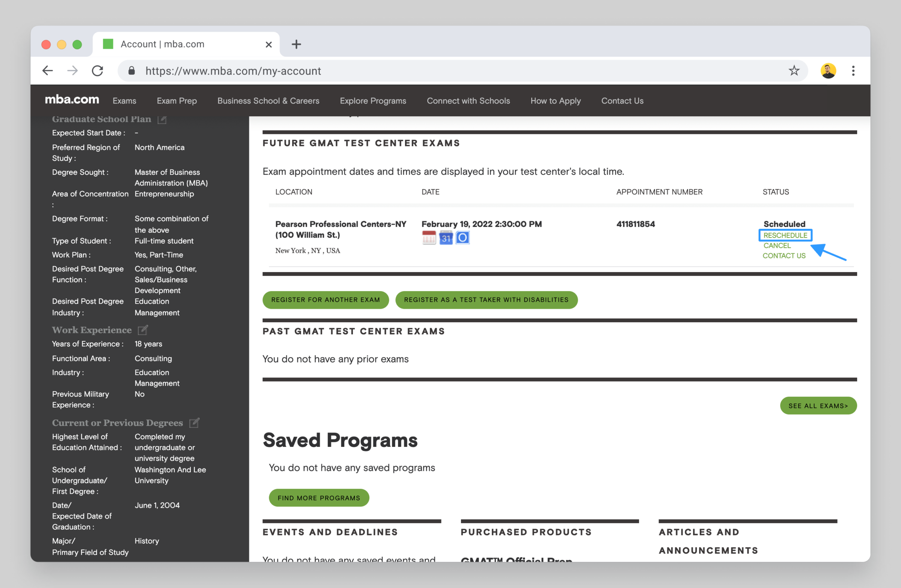Open the Chrome profile avatar
Viewport: 901px width, 588px height.
828,71
